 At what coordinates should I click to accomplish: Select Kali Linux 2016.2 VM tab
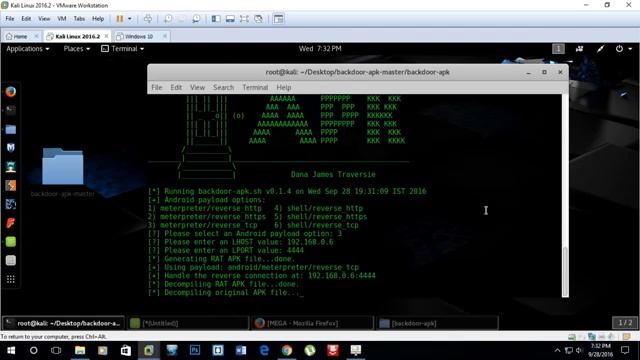click(78, 36)
